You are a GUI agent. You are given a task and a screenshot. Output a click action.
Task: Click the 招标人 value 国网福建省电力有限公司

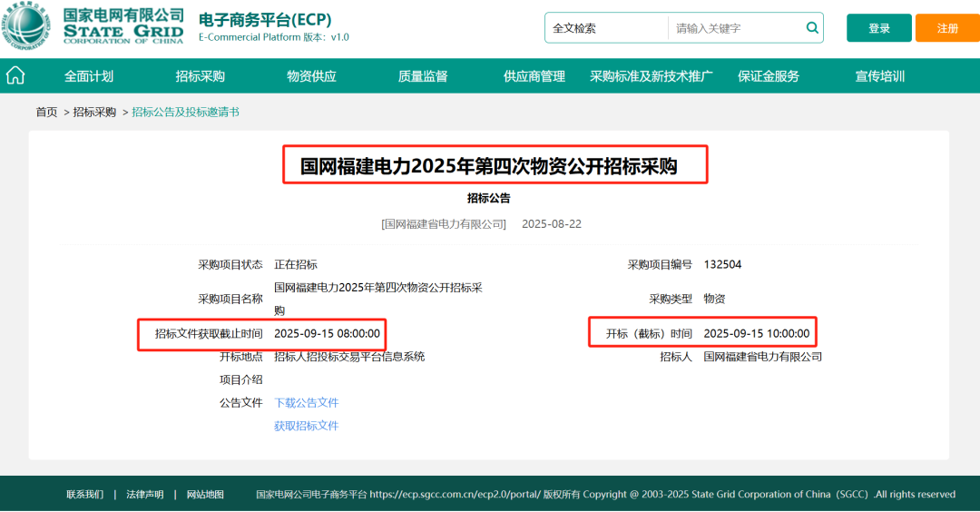coord(762,357)
